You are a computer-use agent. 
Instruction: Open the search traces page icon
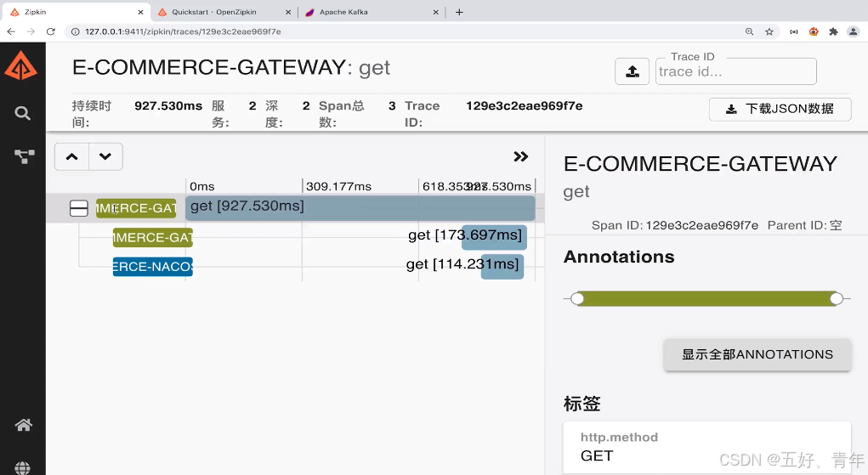pos(23,114)
